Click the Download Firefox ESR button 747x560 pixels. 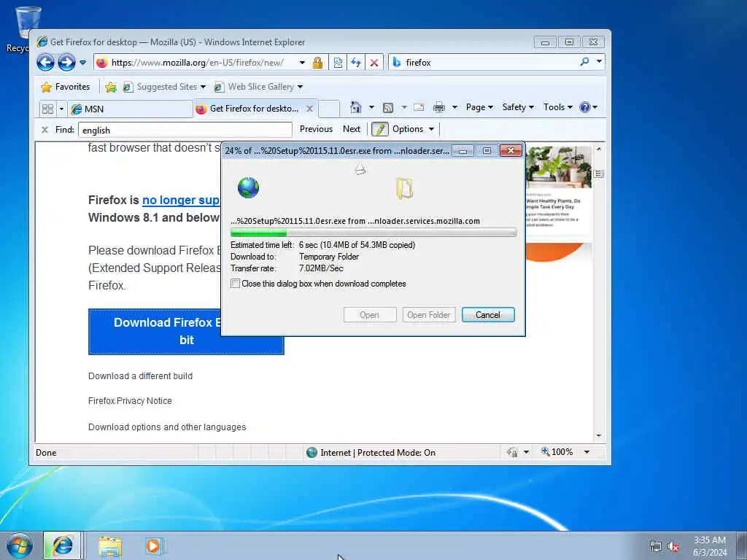186,332
